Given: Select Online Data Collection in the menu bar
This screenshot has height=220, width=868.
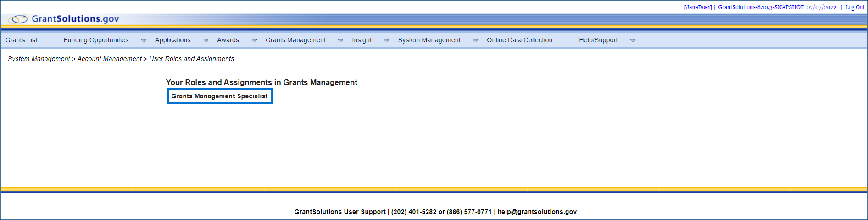Looking at the screenshot, I should [519, 40].
